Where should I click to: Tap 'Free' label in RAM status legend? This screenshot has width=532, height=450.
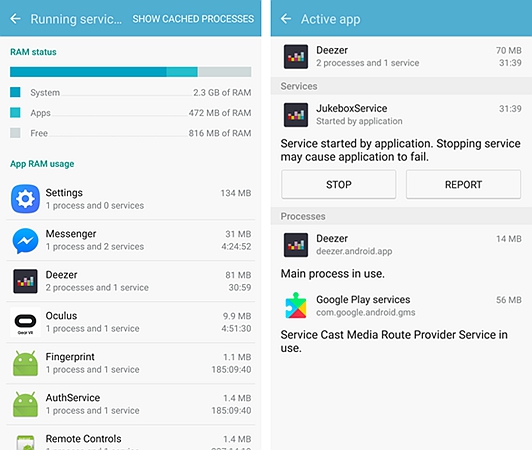click(39, 133)
